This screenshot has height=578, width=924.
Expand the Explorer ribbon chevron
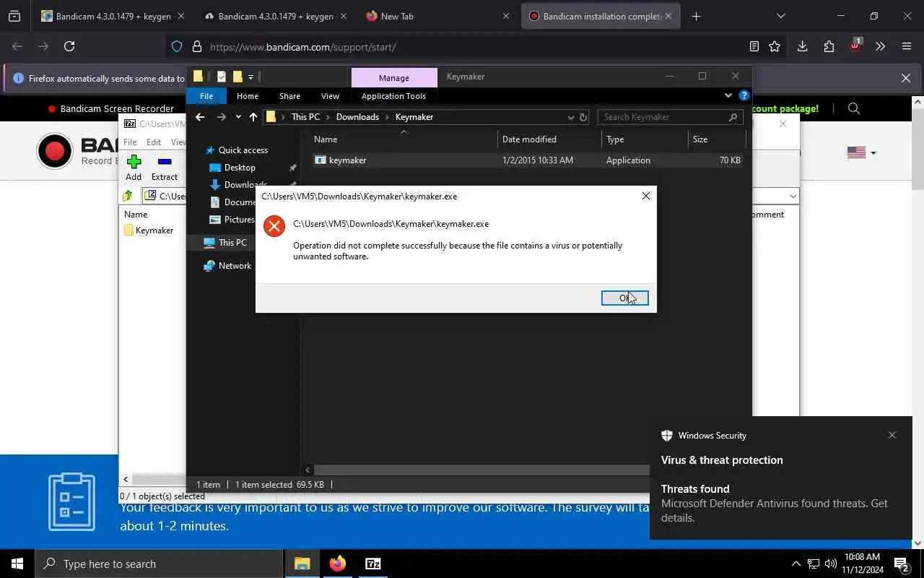pos(728,95)
